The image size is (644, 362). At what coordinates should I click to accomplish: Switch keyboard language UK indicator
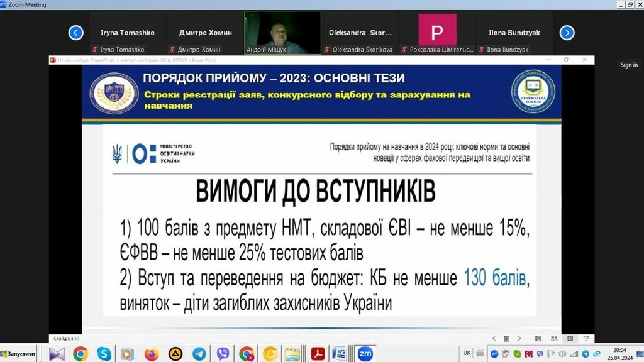(467, 353)
